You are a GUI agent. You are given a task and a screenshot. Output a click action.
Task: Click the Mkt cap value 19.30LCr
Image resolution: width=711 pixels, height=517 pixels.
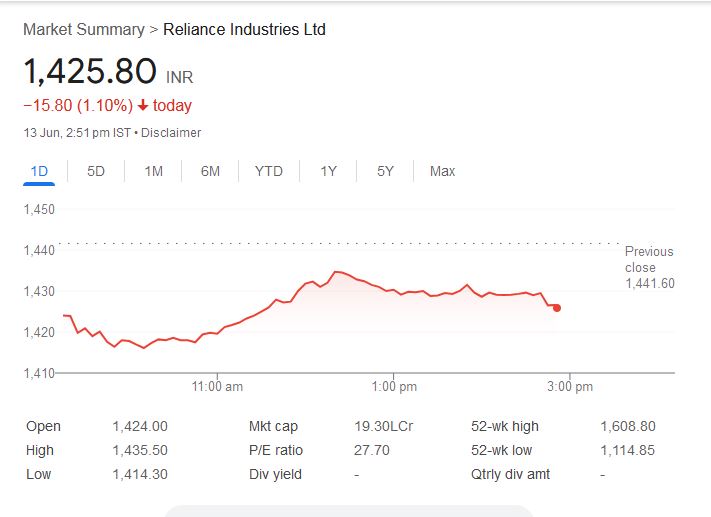[x=383, y=426]
